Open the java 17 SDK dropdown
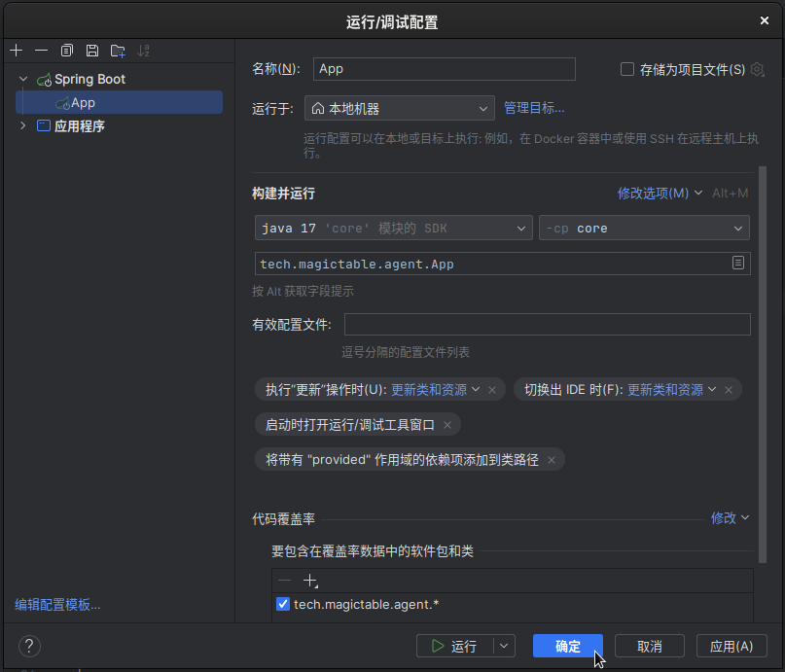 393,229
